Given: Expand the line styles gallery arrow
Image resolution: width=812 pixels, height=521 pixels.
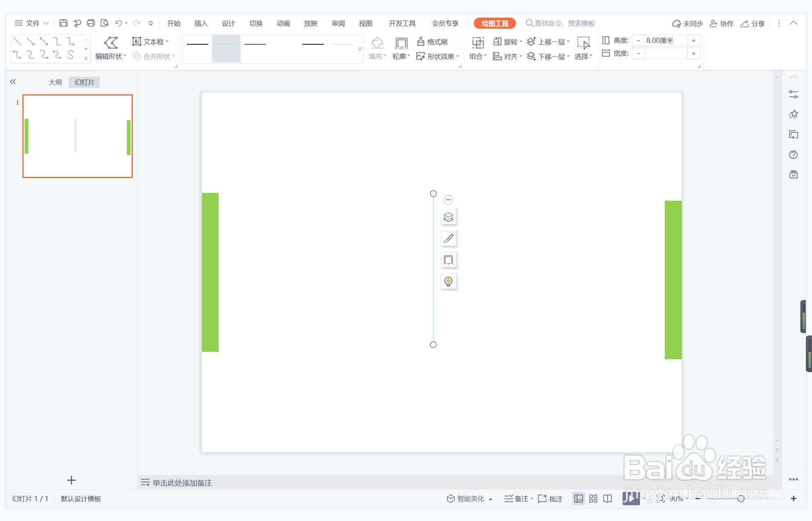Looking at the screenshot, I should point(360,50).
